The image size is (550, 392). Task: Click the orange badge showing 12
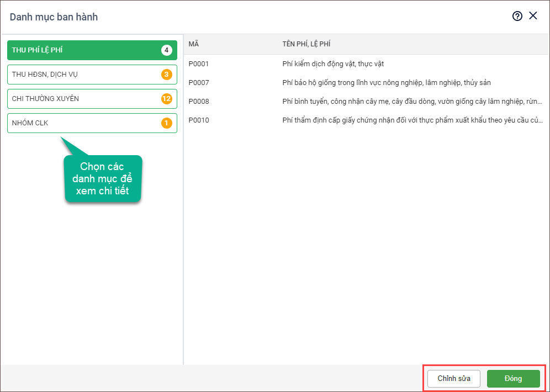point(166,99)
